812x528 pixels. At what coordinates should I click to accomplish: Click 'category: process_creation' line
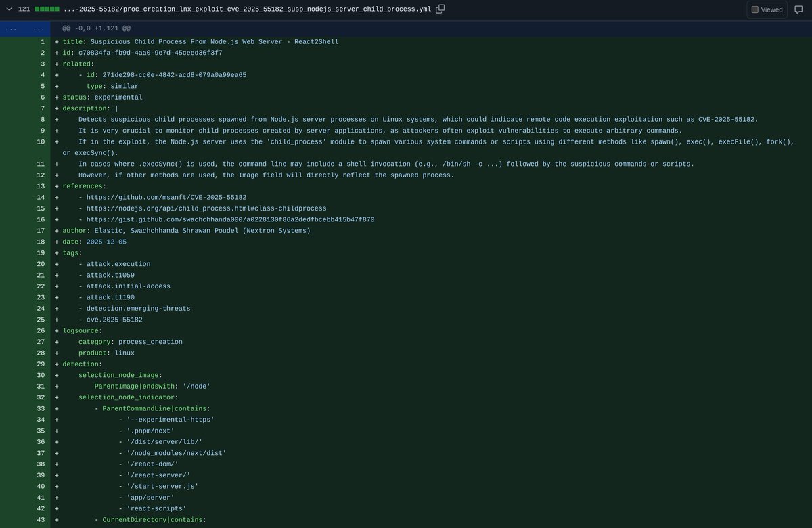[x=131, y=342]
